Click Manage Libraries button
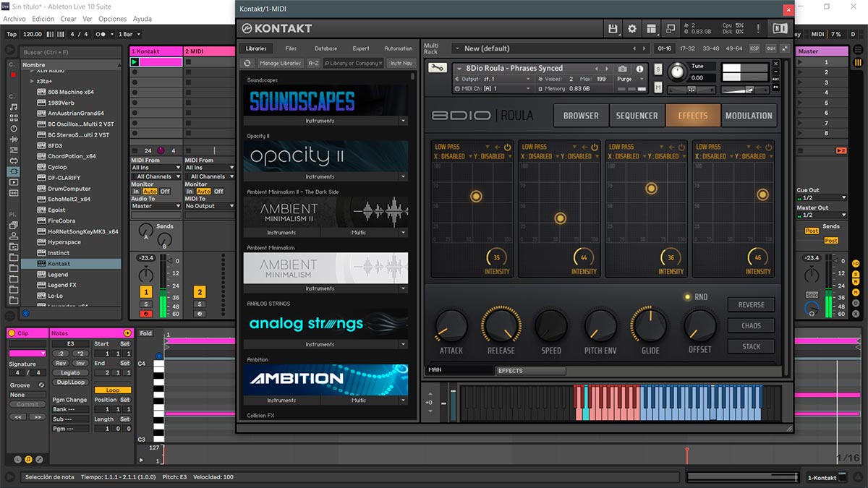The height and width of the screenshot is (488, 868). 280,63
